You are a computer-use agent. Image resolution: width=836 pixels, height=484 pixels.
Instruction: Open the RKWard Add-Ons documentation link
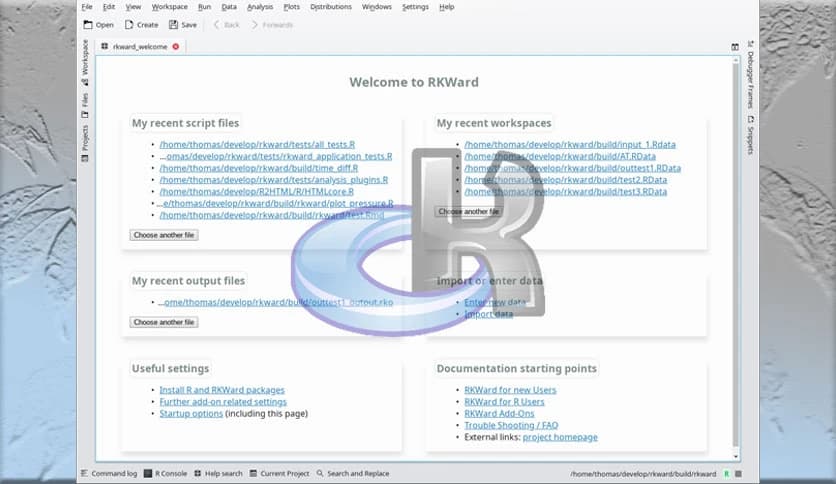499,414
